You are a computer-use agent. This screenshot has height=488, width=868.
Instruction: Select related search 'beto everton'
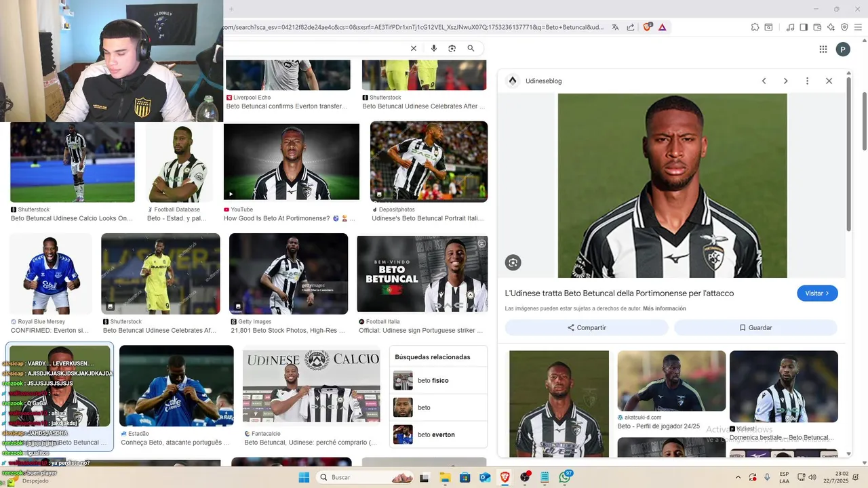pos(439,434)
